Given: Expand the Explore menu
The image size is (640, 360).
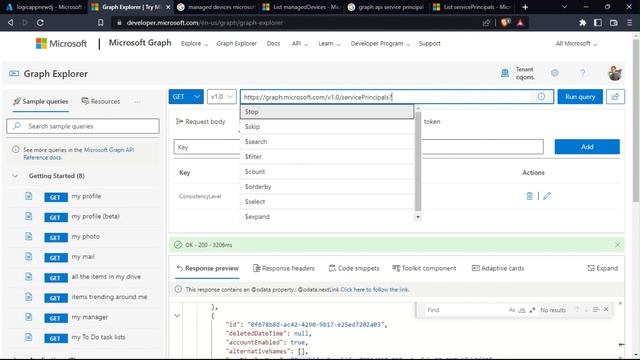Looking at the screenshot, I should point(194,44).
